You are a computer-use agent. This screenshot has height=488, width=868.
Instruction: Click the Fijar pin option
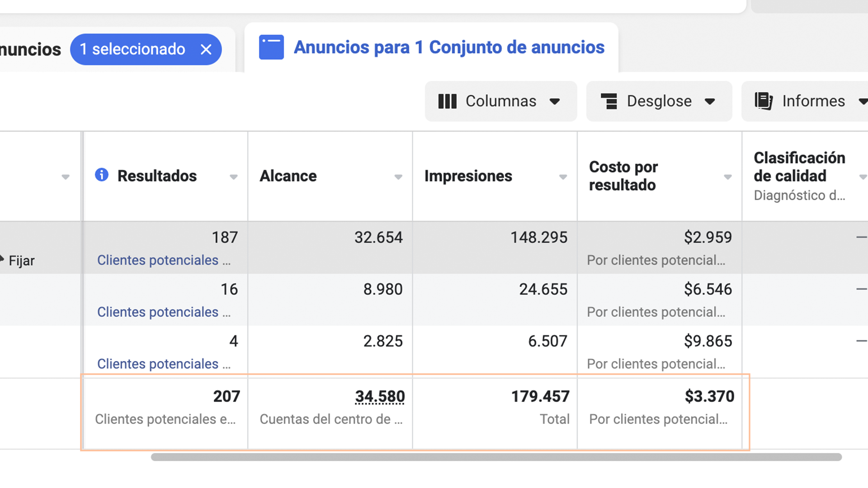tap(21, 261)
